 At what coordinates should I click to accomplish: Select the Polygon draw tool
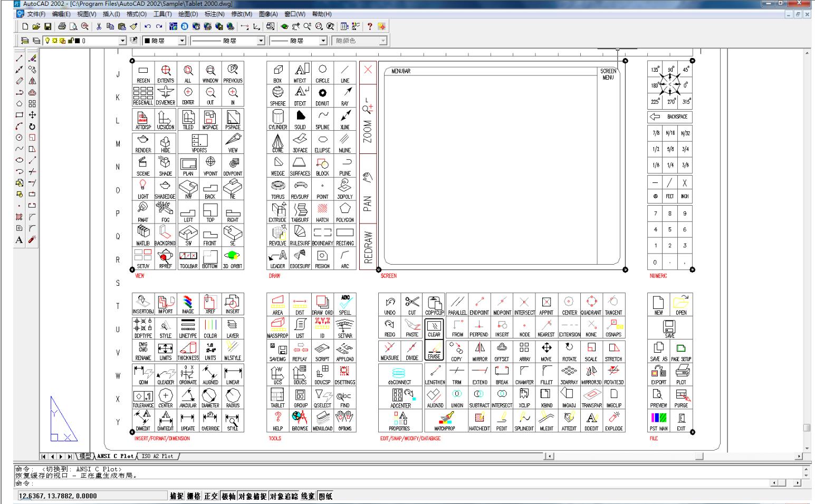coord(19,103)
